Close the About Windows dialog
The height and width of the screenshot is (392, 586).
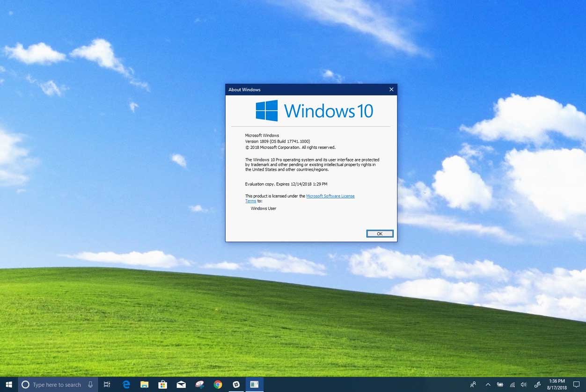pyautogui.click(x=391, y=89)
